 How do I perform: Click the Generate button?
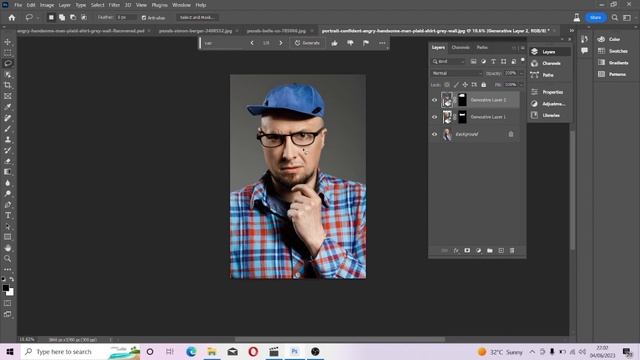point(307,43)
